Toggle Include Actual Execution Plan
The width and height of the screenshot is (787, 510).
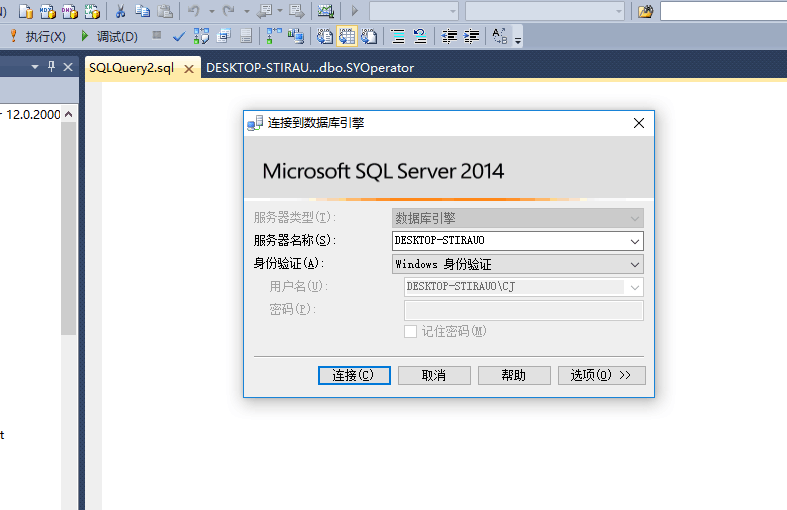(274, 36)
